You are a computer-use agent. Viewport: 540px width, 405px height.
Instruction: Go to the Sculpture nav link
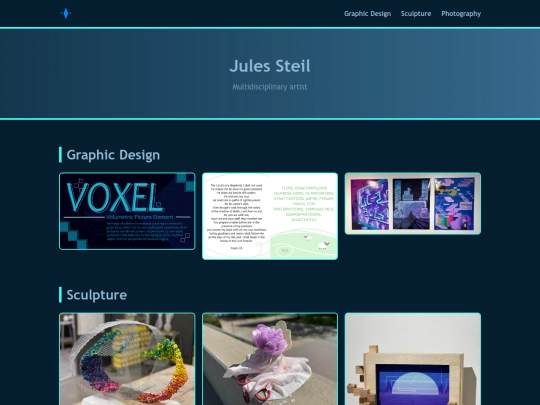point(416,14)
